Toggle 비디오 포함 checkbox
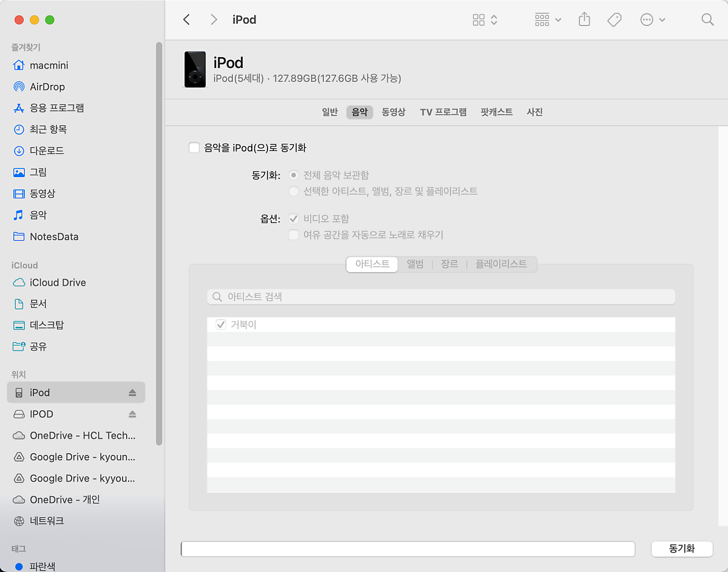The image size is (728, 572). pos(294,219)
